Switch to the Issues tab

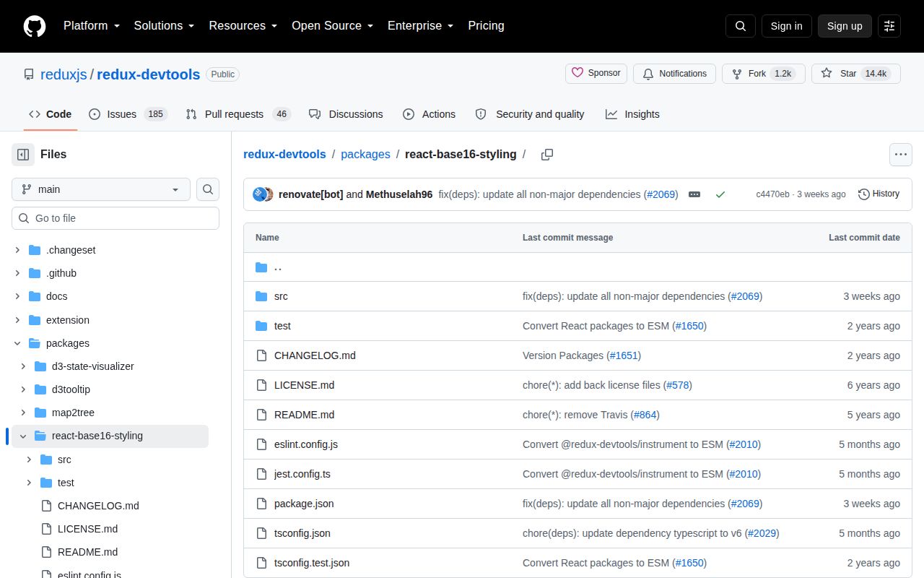(128, 114)
